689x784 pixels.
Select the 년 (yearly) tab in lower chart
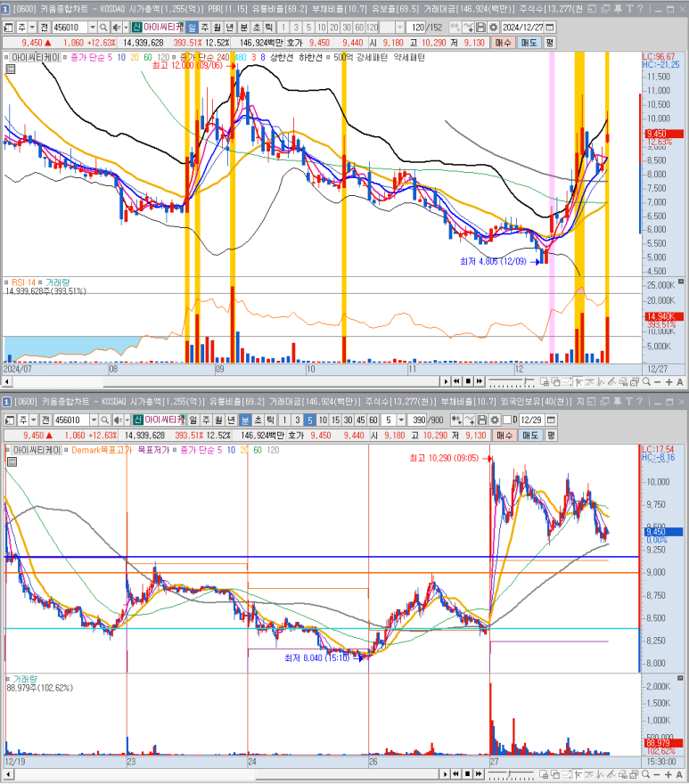coord(231,420)
